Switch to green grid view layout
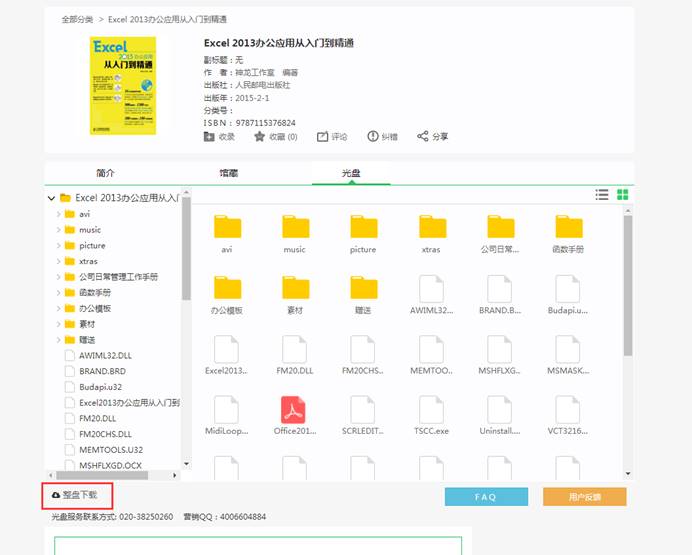Screen dimensions: 692x555 (623, 195)
